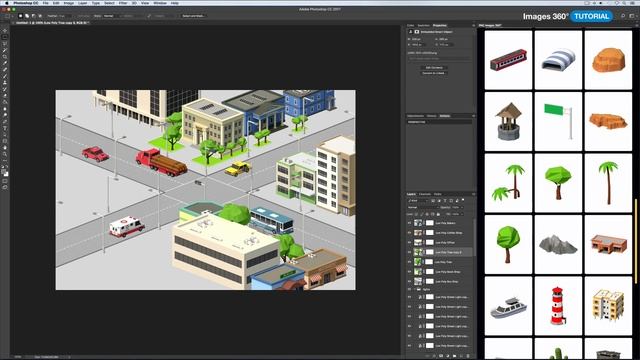
Task: Select the yacht thumbnail
Action: click(x=508, y=306)
